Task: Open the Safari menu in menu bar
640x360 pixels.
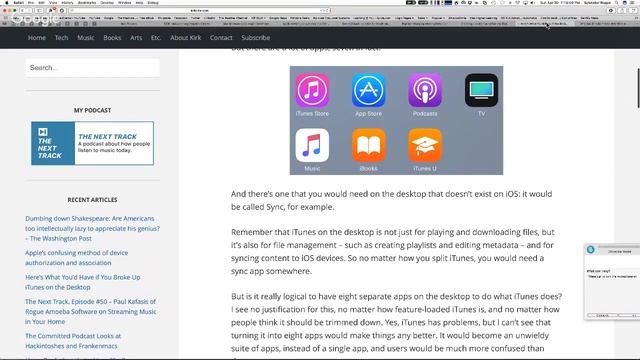Action: coord(19,3)
